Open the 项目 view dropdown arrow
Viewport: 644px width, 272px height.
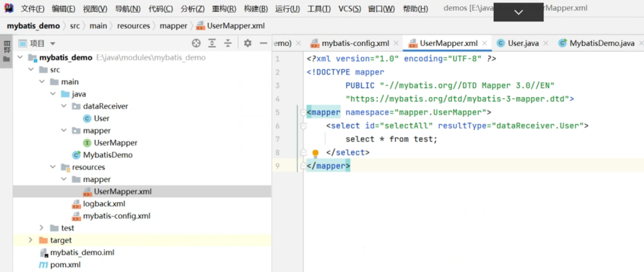click(x=53, y=43)
